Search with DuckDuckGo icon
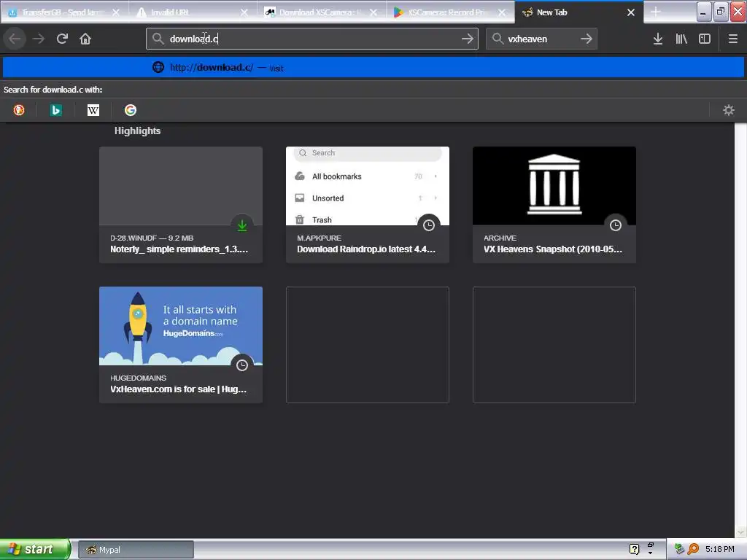Screen dimensions: 747x560 (19, 110)
